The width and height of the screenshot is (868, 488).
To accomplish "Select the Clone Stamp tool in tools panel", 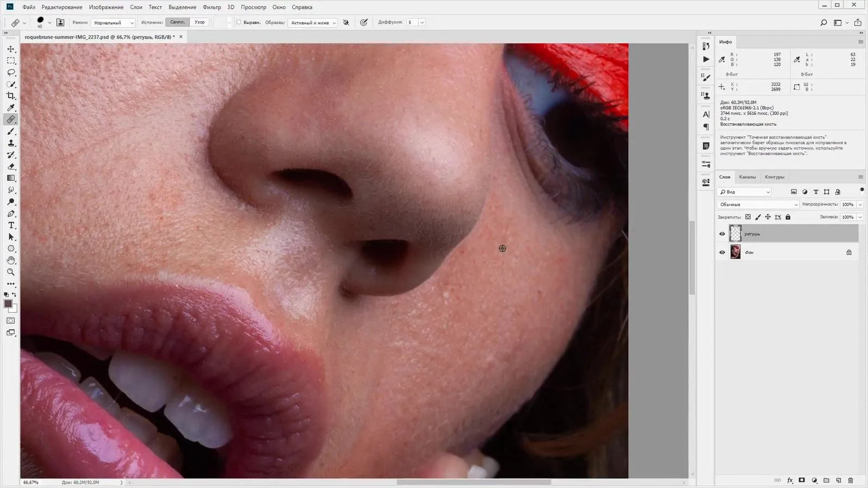I will [x=11, y=143].
